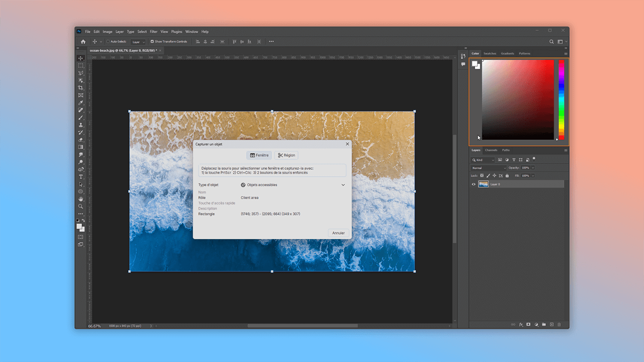Select the Layer 0 thumbnail
The height and width of the screenshot is (362, 644).
coord(483,184)
